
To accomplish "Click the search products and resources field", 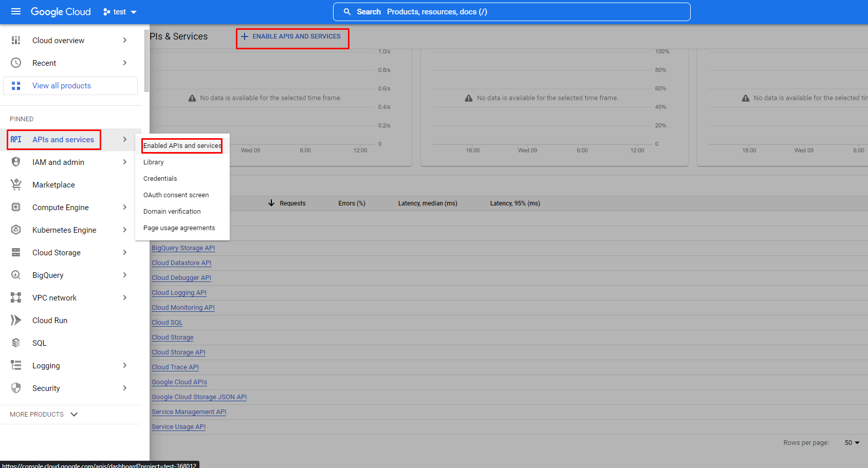I will [x=512, y=12].
